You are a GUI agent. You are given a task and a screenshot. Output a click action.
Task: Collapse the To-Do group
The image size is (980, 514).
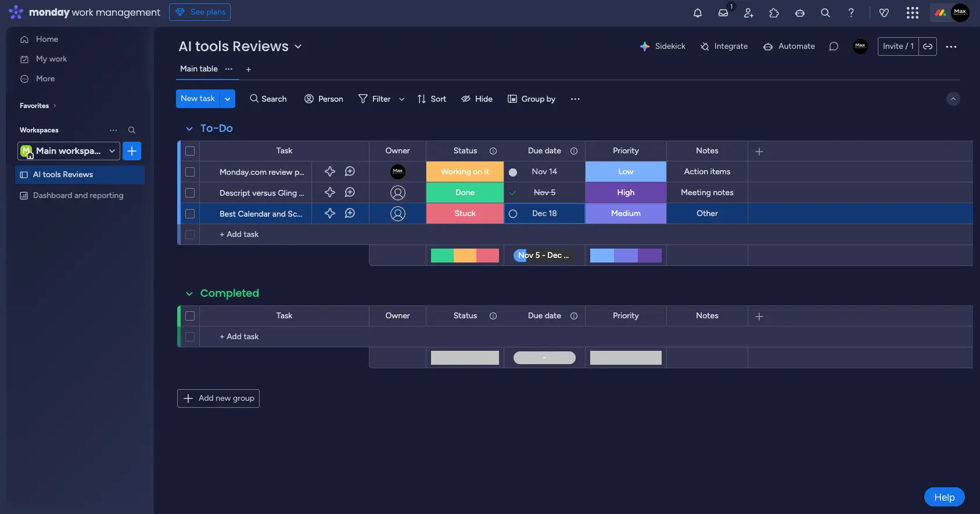coord(189,128)
